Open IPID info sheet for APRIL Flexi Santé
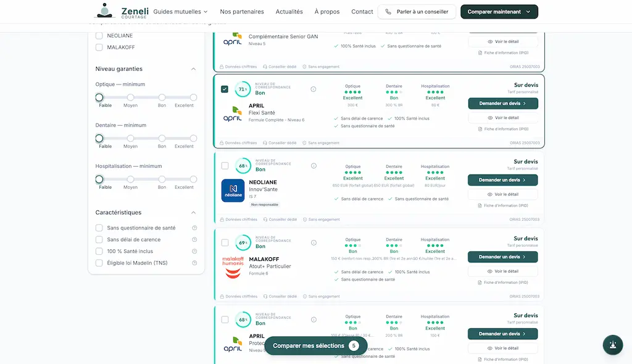The height and width of the screenshot is (364, 632). (x=503, y=129)
